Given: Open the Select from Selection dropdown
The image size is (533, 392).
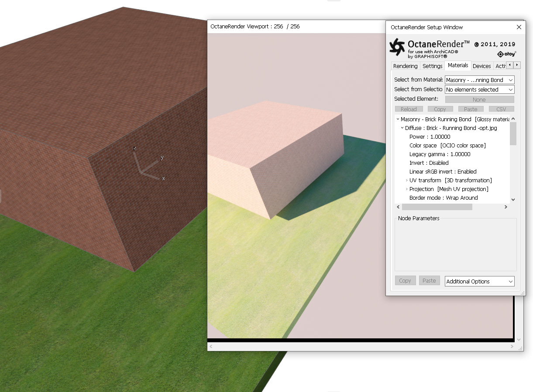Looking at the screenshot, I should pyautogui.click(x=479, y=89).
